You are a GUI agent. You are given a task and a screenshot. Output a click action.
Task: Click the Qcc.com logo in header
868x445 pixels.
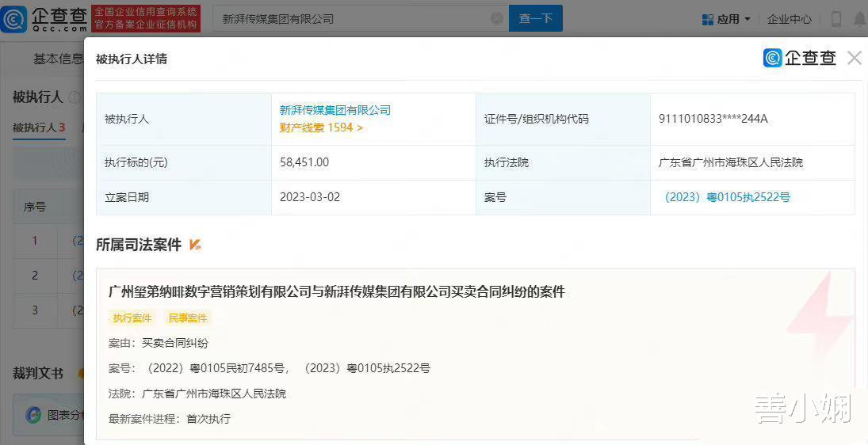click(44, 19)
